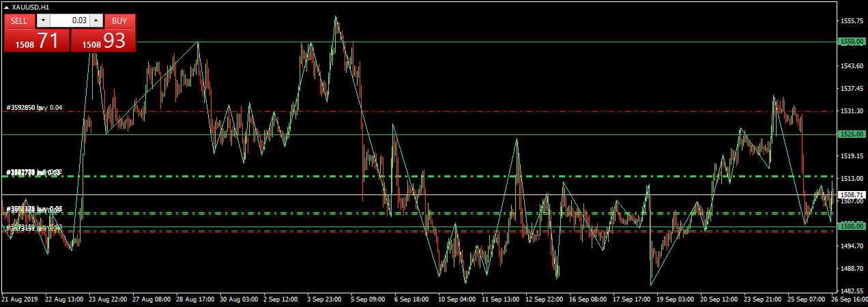Click the 1494.70 price axis label

(x=852, y=245)
